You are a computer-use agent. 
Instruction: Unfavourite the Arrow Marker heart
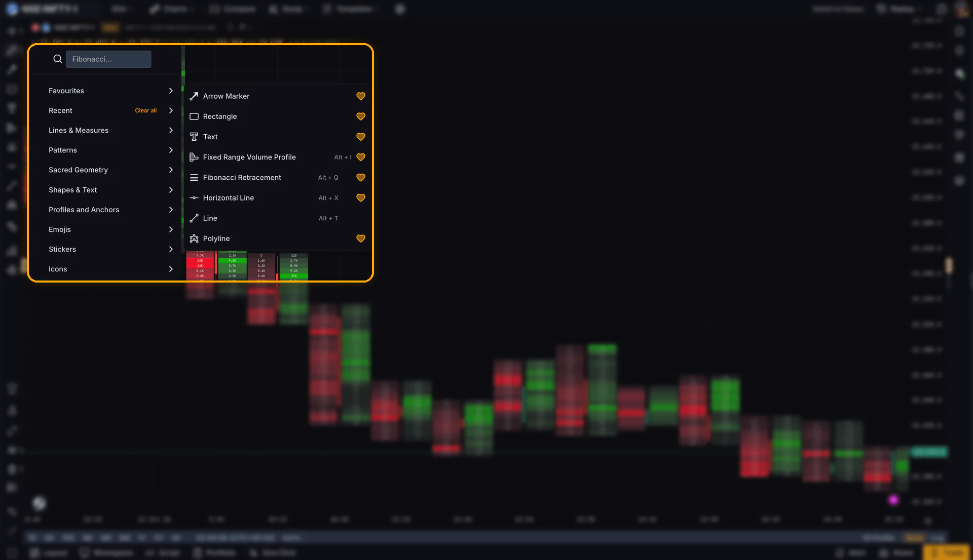click(x=361, y=96)
